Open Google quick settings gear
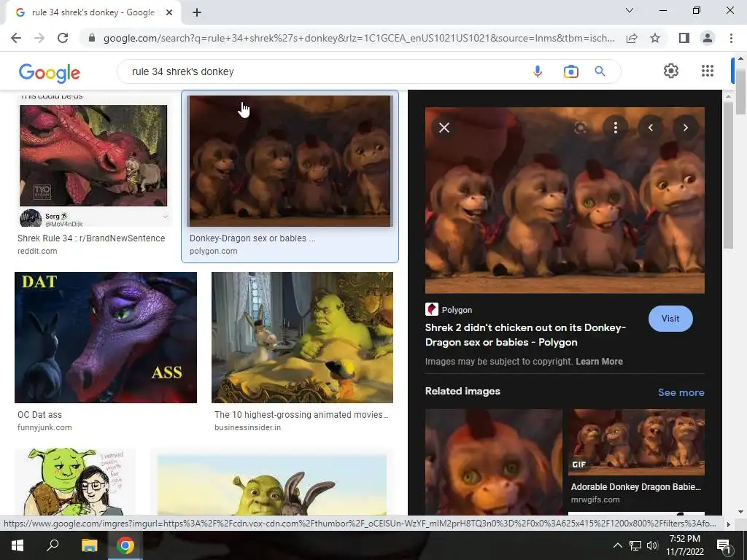The height and width of the screenshot is (560, 747). (671, 71)
